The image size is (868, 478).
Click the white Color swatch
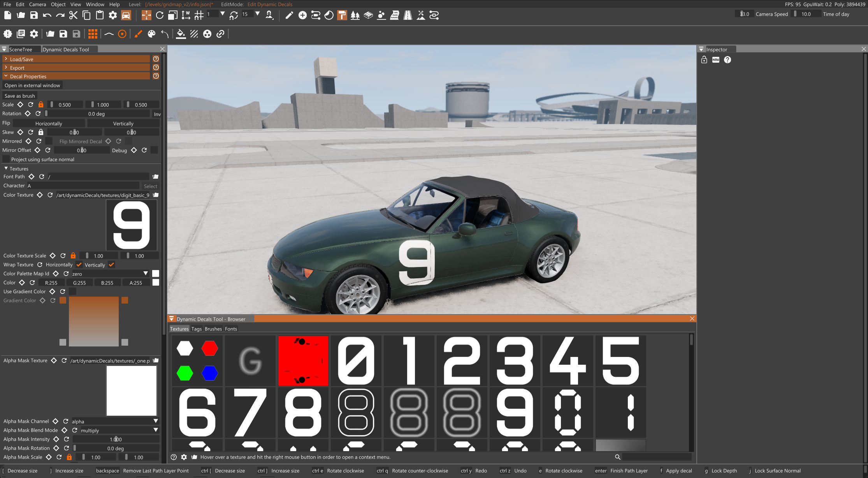click(156, 283)
